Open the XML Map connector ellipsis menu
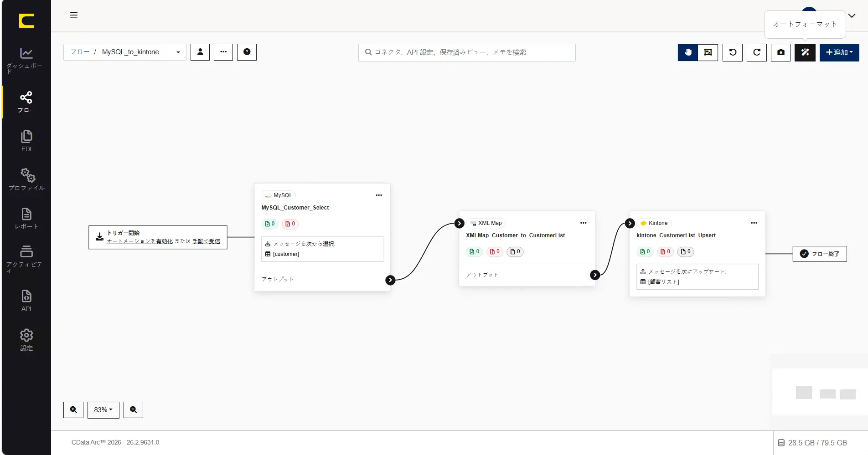This screenshot has width=868, height=455. [584, 223]
